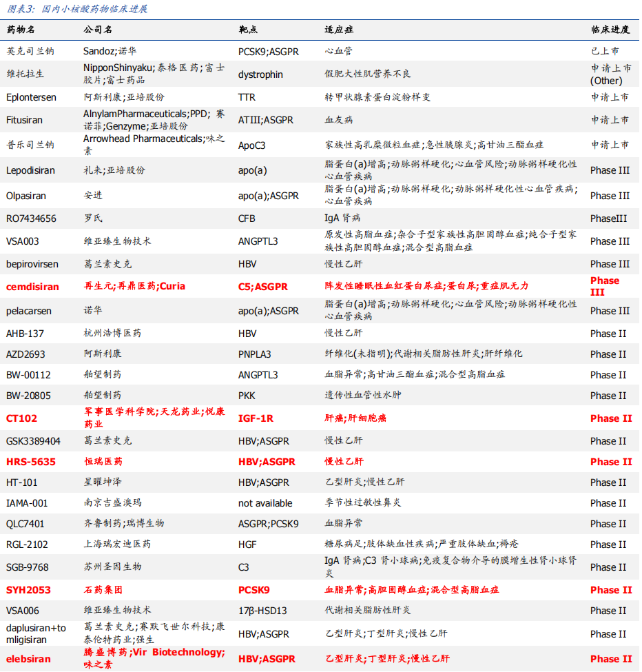Select indication 季节性过敏性鼻炎
Viewport: 642px width, 672px height.
click(363, 502)
